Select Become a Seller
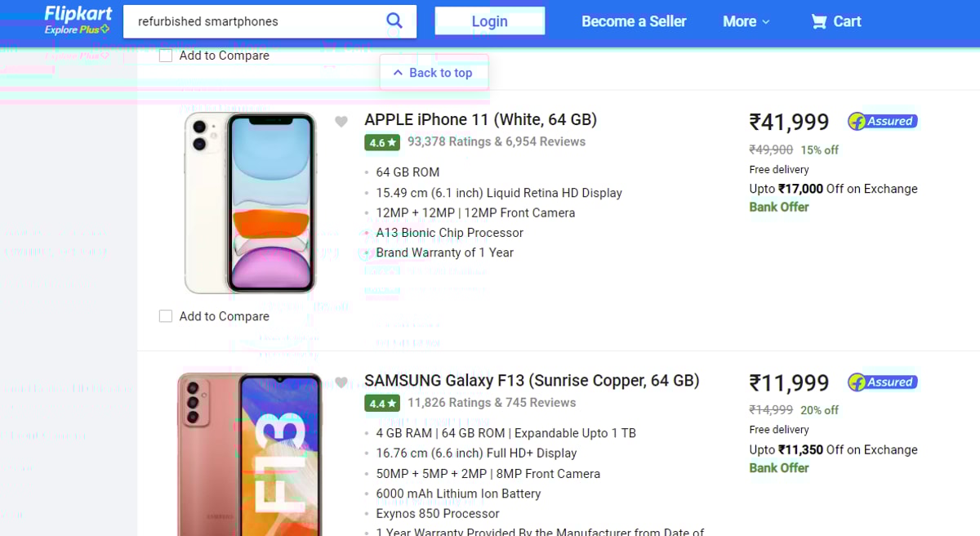Viewport: 980px width, 536px height. (x=634, y=21)
